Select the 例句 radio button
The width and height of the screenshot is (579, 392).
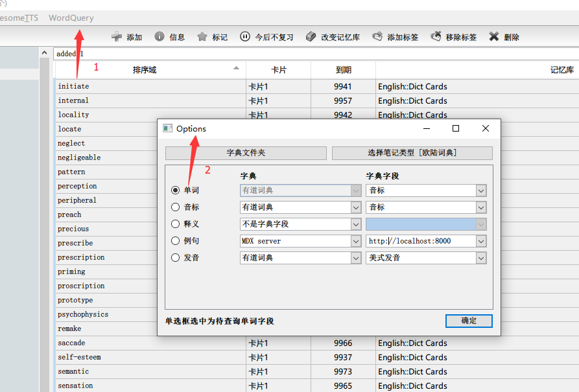pyautogui.click(x=175, y=241)
